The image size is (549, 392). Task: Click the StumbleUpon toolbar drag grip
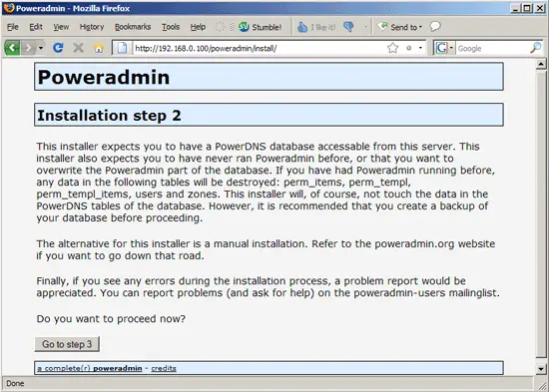(x=232, y=27)
